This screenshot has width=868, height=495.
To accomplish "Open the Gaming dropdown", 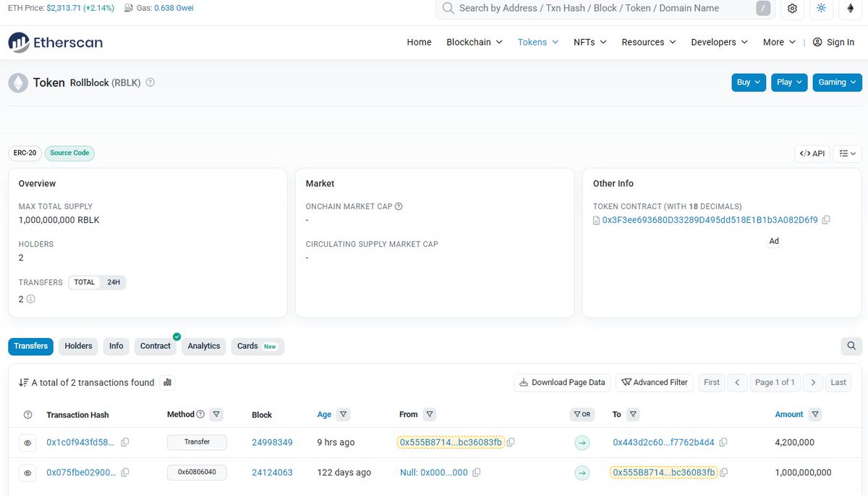I will click(x=837, y=82).
